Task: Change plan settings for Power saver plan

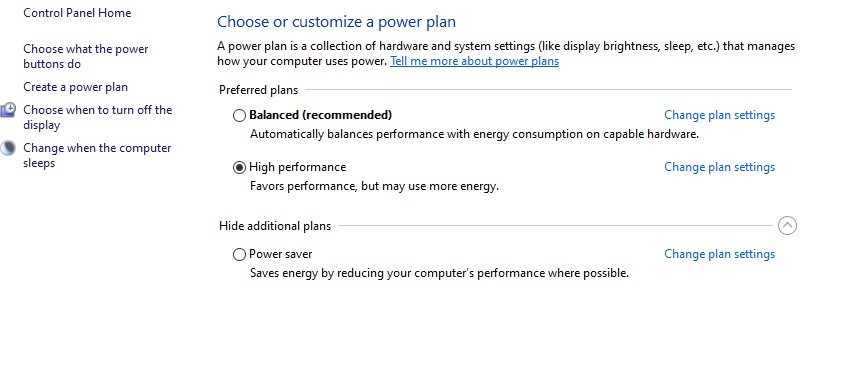Action: [x=719, y=254]
